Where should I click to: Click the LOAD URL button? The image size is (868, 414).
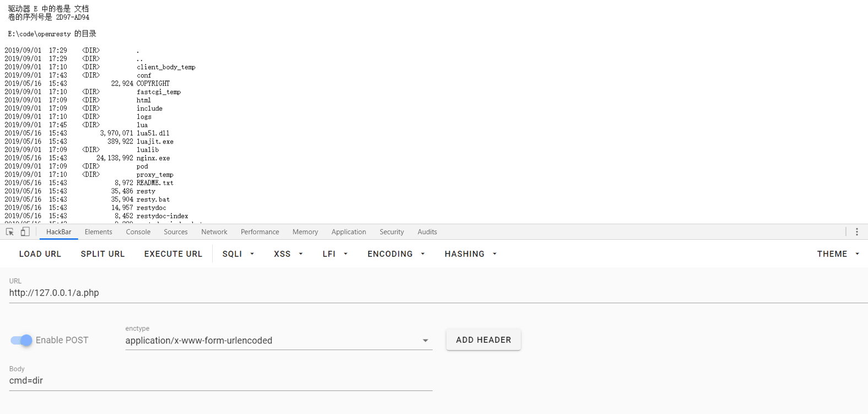[x=40, y=254]
